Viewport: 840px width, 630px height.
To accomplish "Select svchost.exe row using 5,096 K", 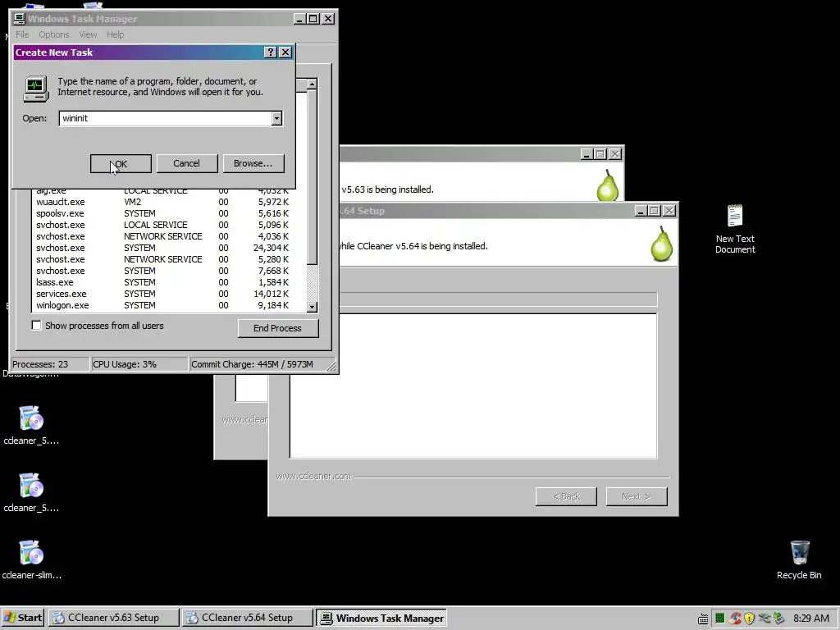I will pos(169,225).
